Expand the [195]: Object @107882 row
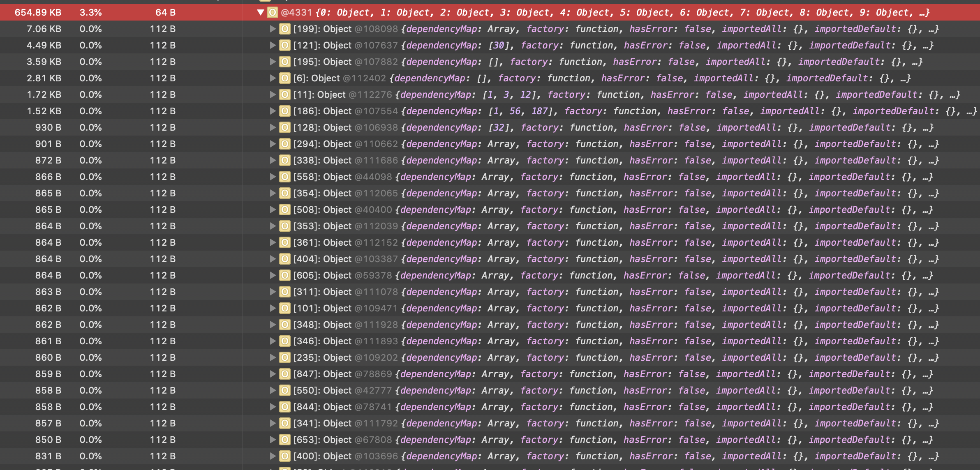 [x=273, y=62]
